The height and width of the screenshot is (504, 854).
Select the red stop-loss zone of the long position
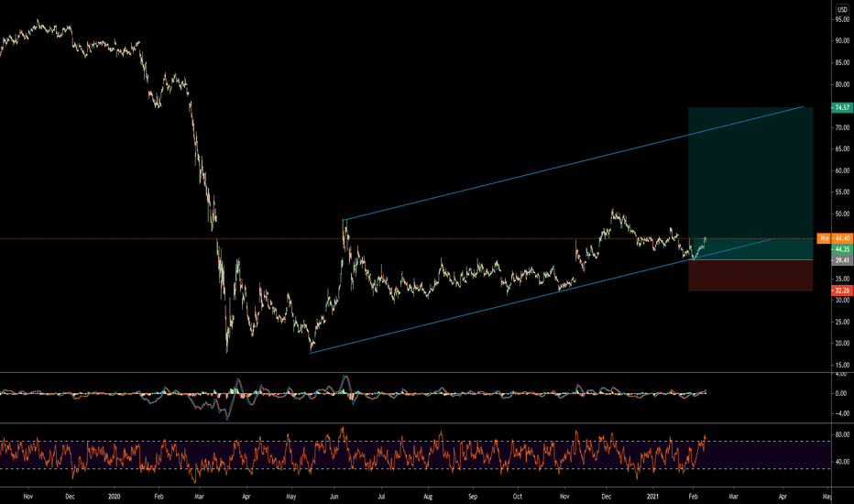[x=750, y=275]
